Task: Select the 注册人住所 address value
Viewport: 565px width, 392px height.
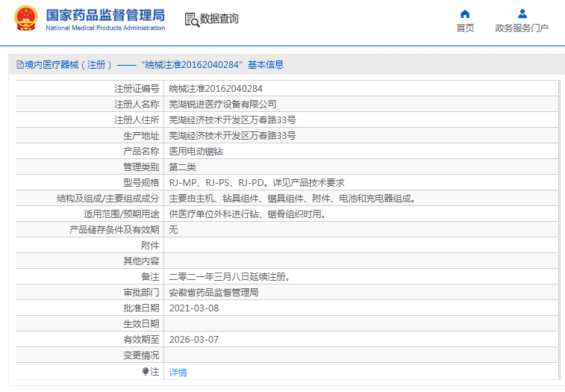Action: 232,119
